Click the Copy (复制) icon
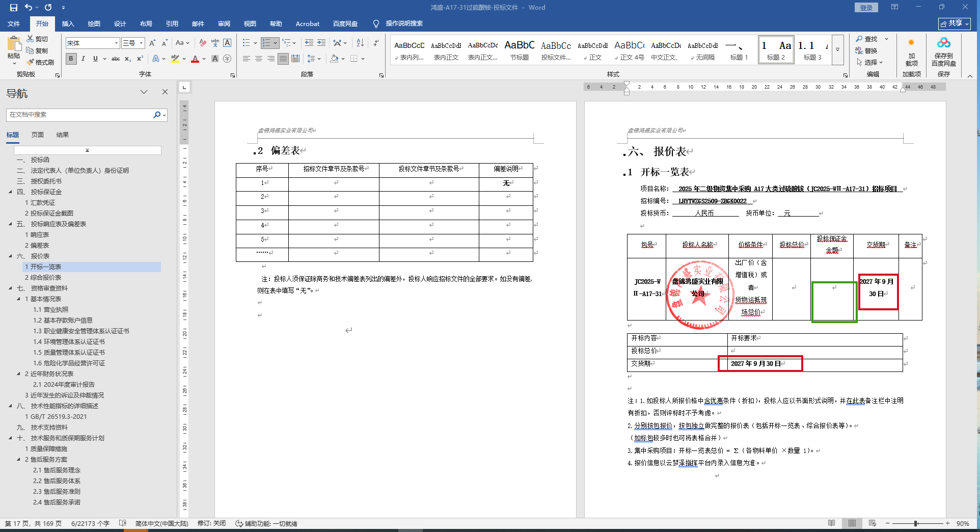The image size is (980, 532). 30,50
